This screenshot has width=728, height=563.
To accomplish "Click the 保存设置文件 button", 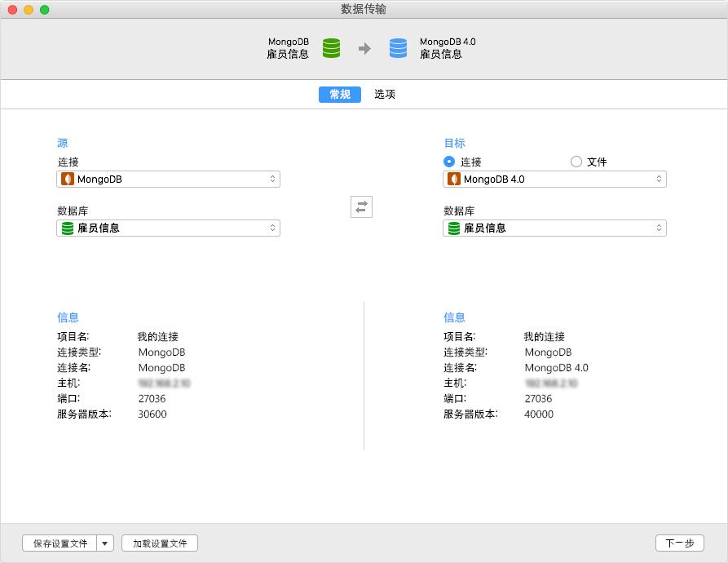I will pyautogui.click(x=58, y=543).
